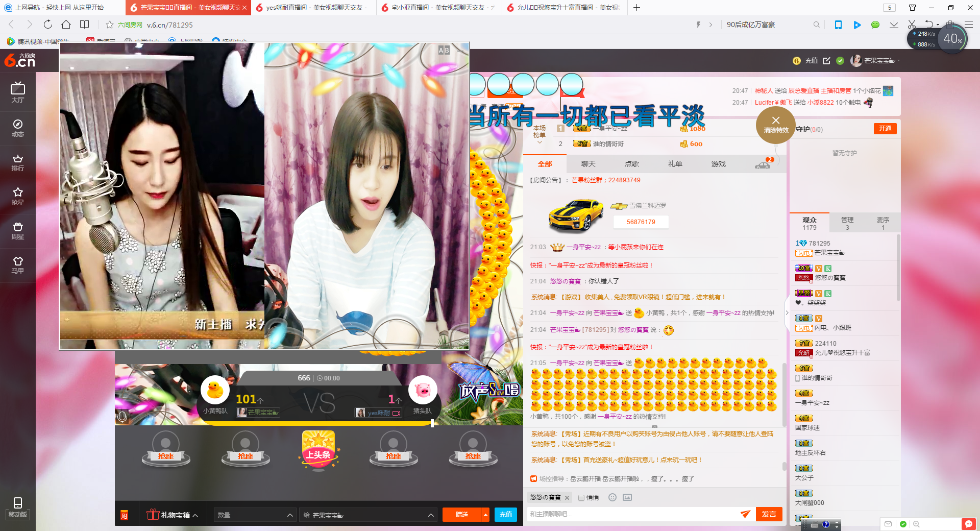Select the 管理 managers tab

tap(847, 223)
